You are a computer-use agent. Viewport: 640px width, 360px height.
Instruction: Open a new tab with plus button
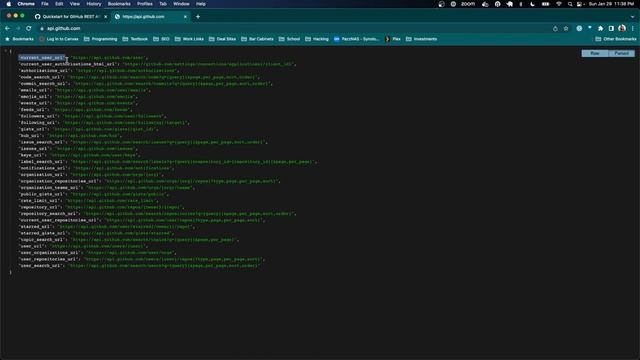click(x=198, y=17)
